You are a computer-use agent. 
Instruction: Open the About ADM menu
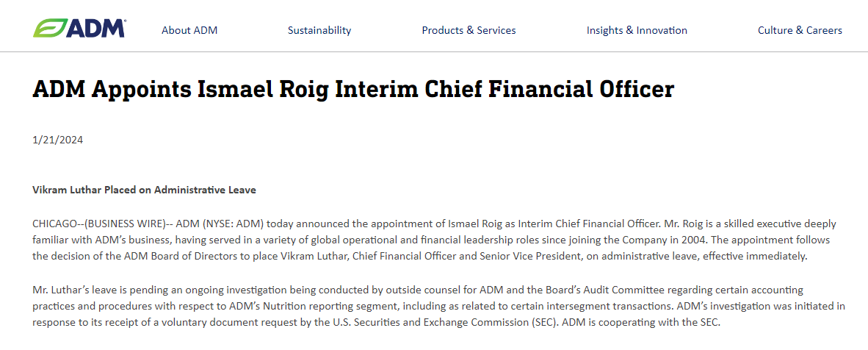coord(189,30)
